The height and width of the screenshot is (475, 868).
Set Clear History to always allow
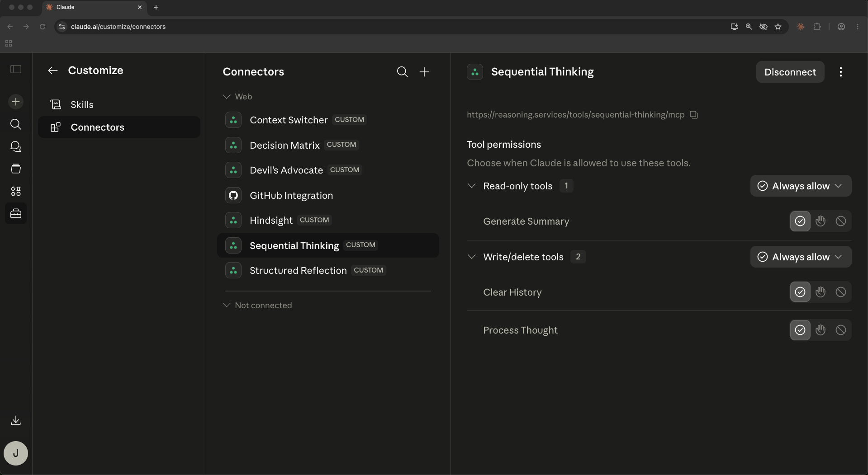800,292
